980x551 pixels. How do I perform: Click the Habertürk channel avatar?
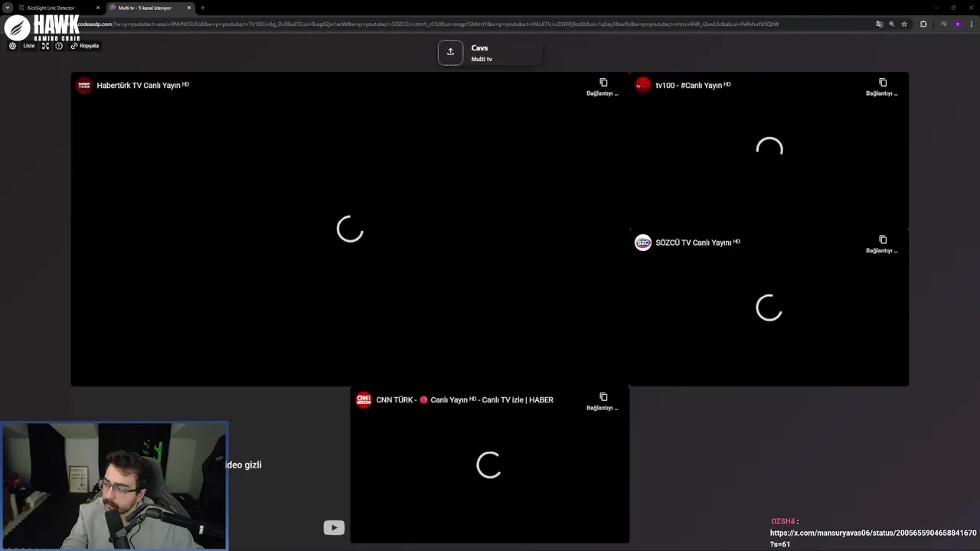coord(84,85)
